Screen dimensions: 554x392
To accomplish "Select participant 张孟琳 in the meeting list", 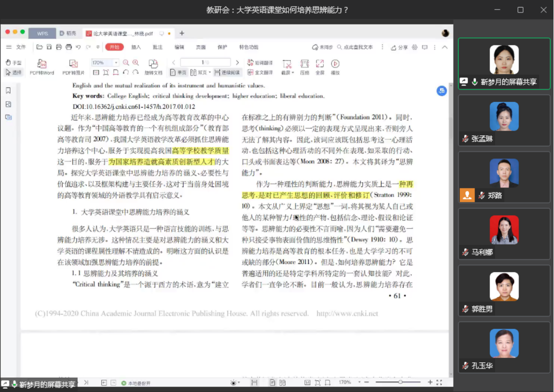I will click(x=504, y=121).
